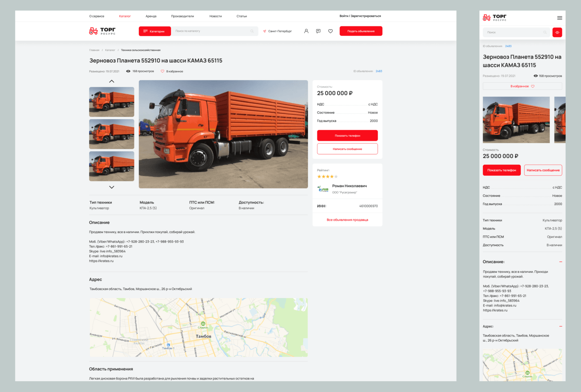Click the Поиск field in mobile layout
This screenshot has width=581, height=392.
click(516, 32)
